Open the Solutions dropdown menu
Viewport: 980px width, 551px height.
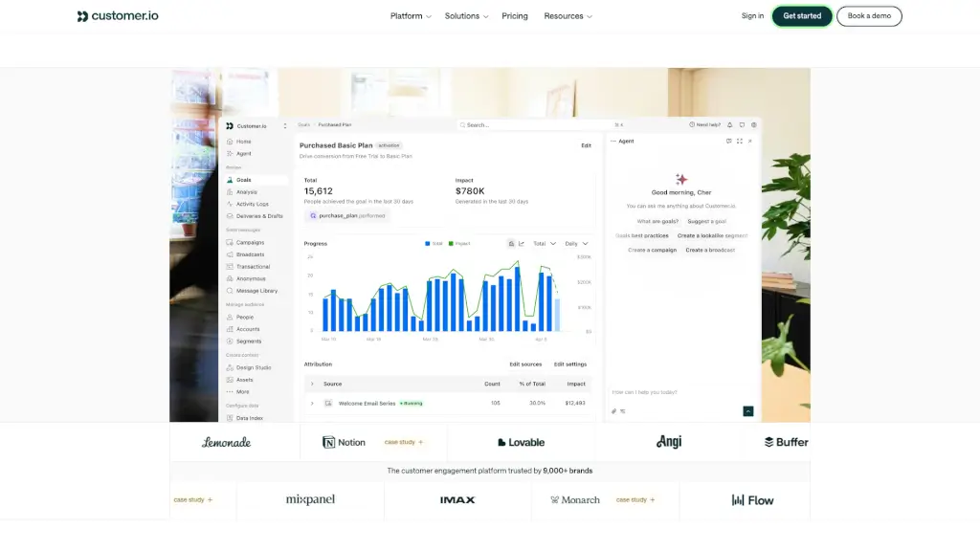[466, 16]
